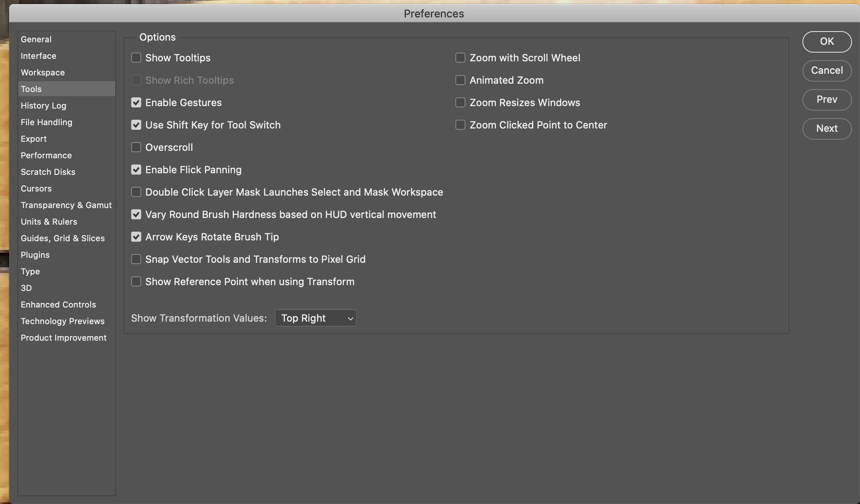
Task: Select Transparency & Gamut category
Action: (x=66, y=205)
